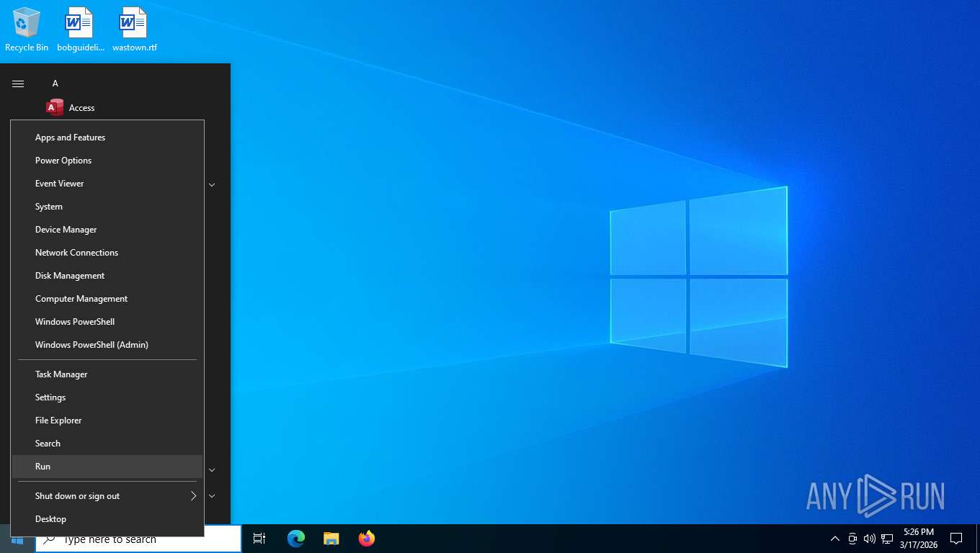
Task: Select the letter A group header
Action: (x=55, y=84)
